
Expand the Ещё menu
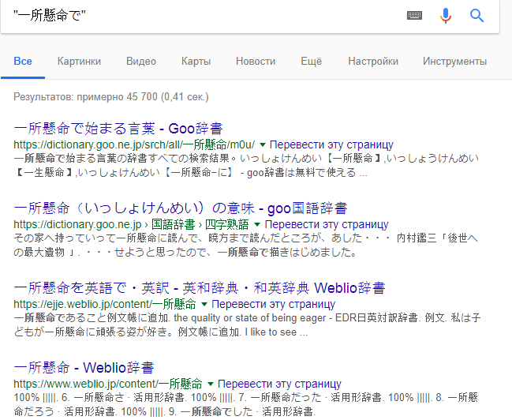311,61
